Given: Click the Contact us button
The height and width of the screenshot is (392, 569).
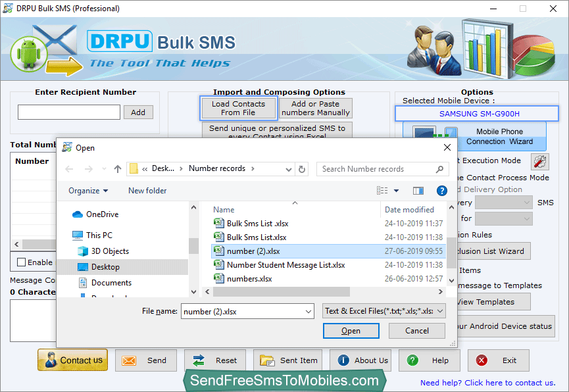Looking at the screenshot, I should click(72, 360).
